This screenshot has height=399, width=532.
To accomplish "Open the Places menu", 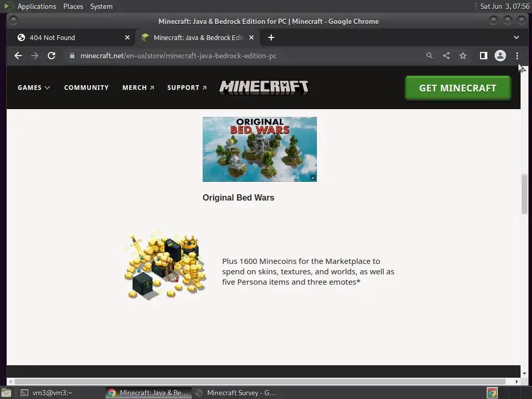I will coord(73,6).
